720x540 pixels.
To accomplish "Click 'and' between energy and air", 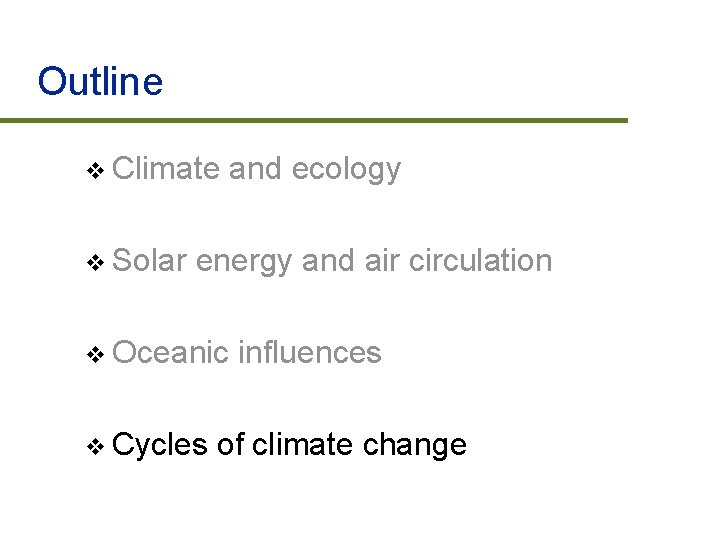I will pyautogui.click(x=328, y=260).
